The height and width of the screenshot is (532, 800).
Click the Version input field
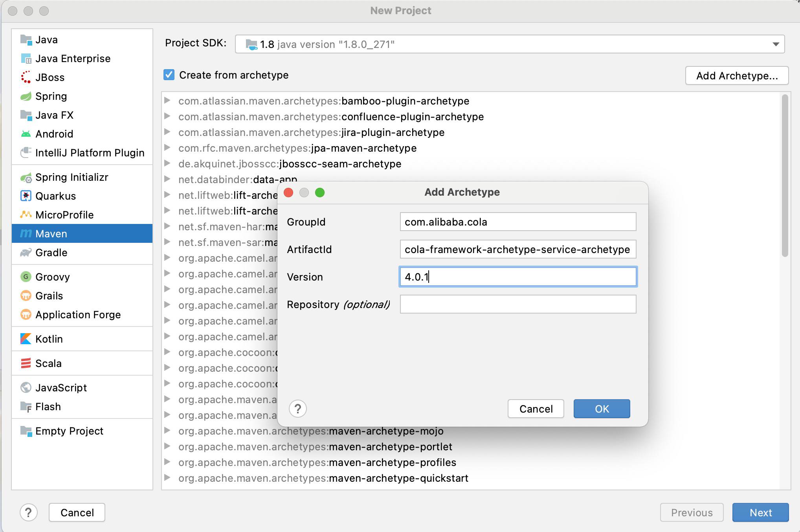click(x=518, y=277)
